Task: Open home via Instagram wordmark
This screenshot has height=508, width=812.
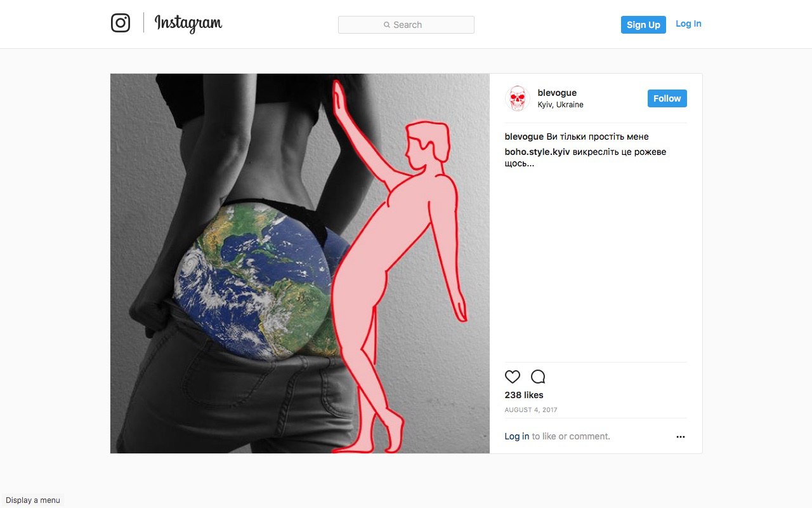Action: (188, 24)
